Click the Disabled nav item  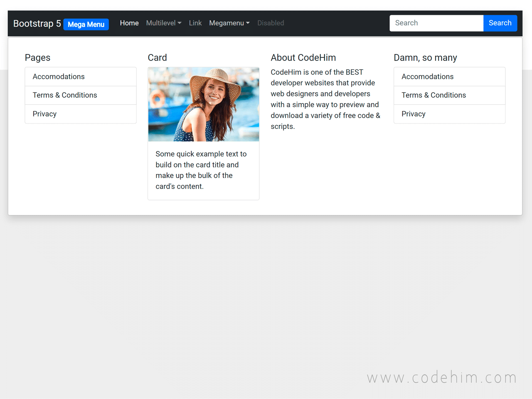(x=271, y=23)
